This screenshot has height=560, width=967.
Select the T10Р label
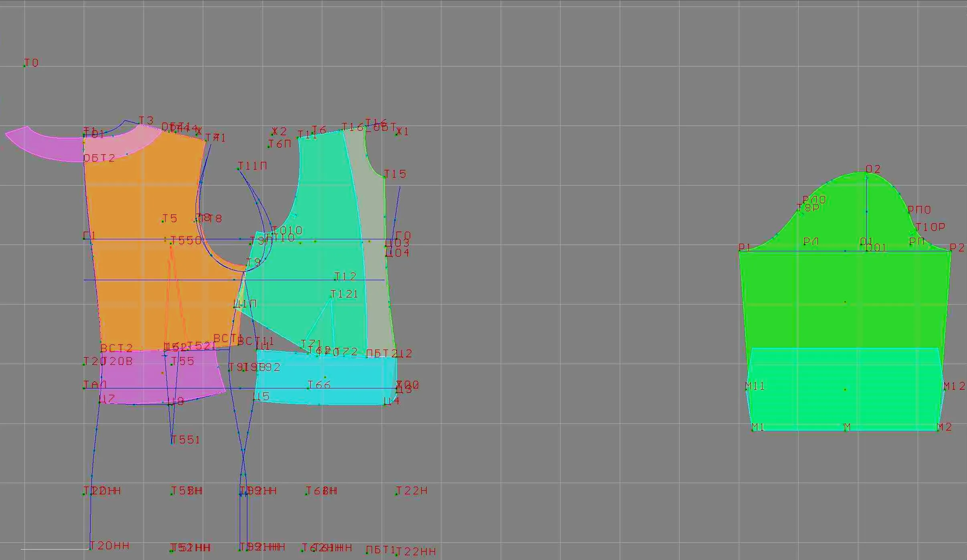[931, 227]
